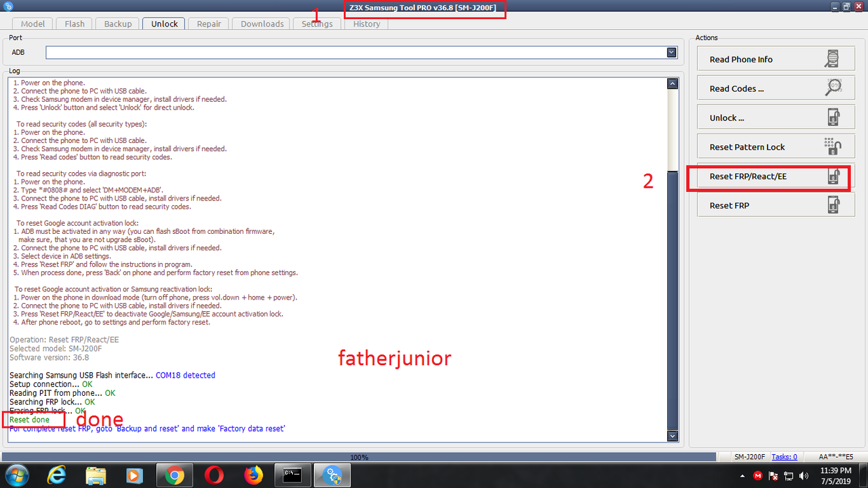Open the Settings tab
The height and width of the screenshot is (488, 868).
pos(317,24)
